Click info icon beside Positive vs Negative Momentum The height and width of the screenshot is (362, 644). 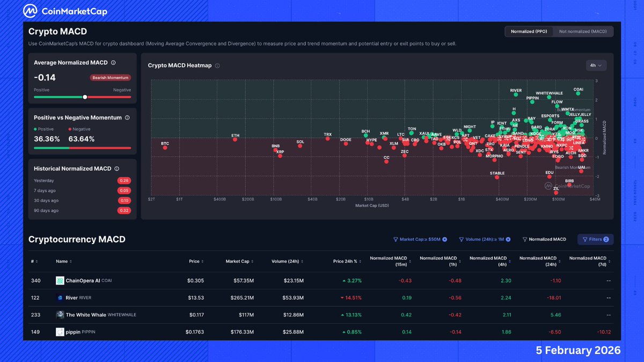point(127,118)
